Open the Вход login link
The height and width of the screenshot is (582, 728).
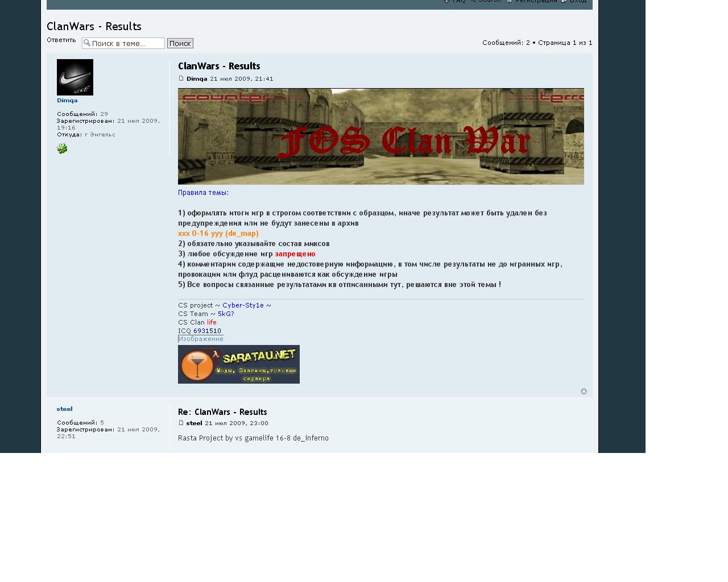(577, 1)
